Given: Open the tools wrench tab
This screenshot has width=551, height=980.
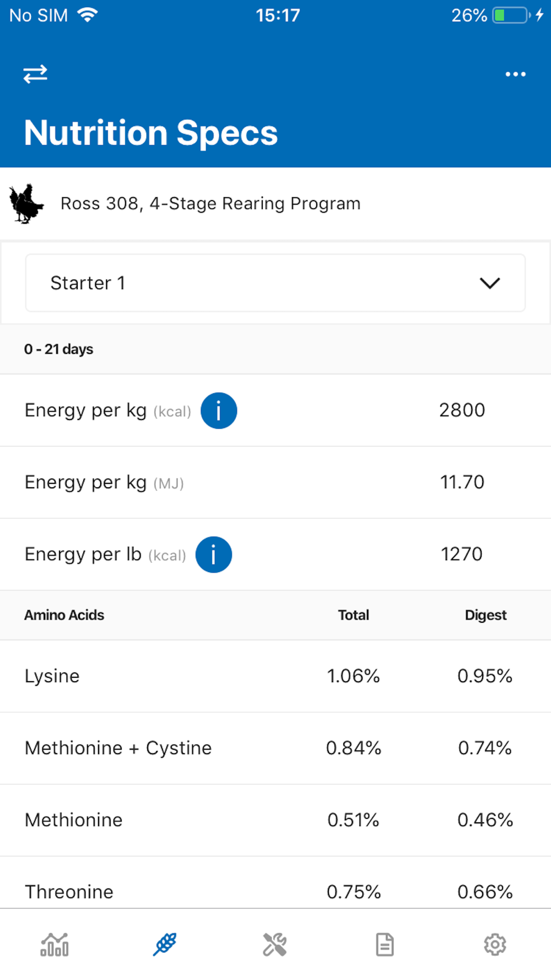Looking at the screenshot, I should point(274,944).
